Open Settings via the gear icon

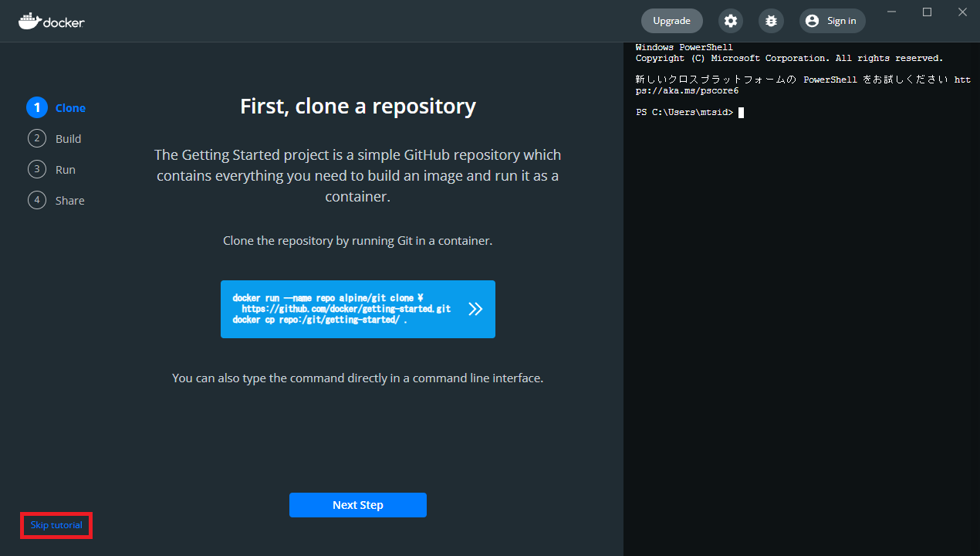coord(731,21)
